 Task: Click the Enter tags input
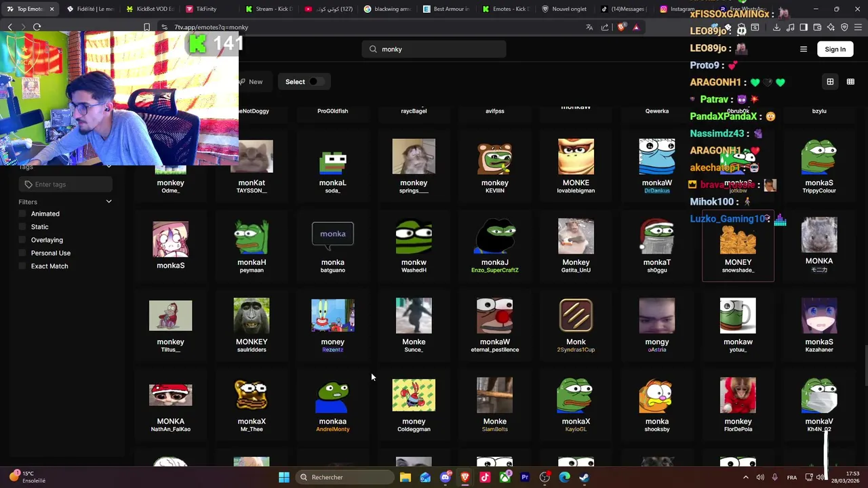(x=65, y=184)
